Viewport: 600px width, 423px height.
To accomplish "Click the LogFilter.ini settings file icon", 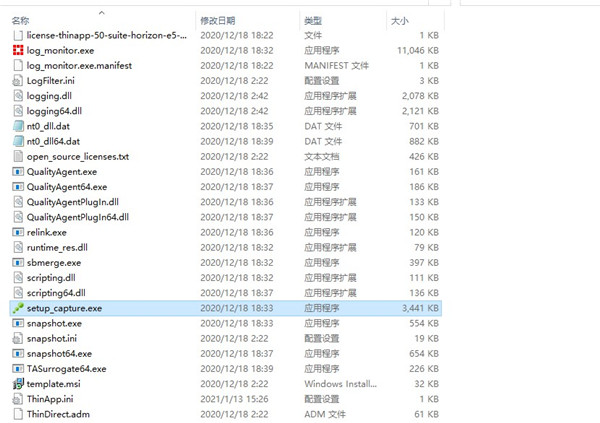I will 18,81.
